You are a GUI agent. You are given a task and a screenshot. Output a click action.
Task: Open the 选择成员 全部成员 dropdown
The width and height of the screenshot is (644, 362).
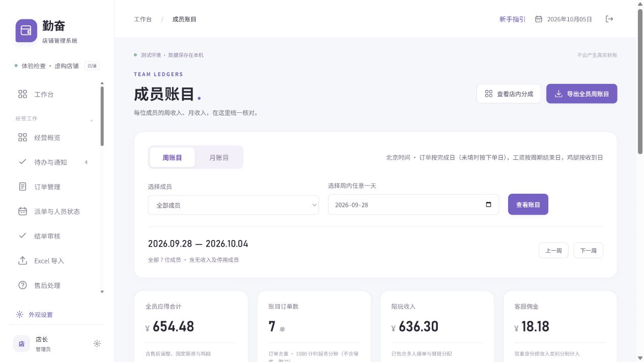(233, 205)
